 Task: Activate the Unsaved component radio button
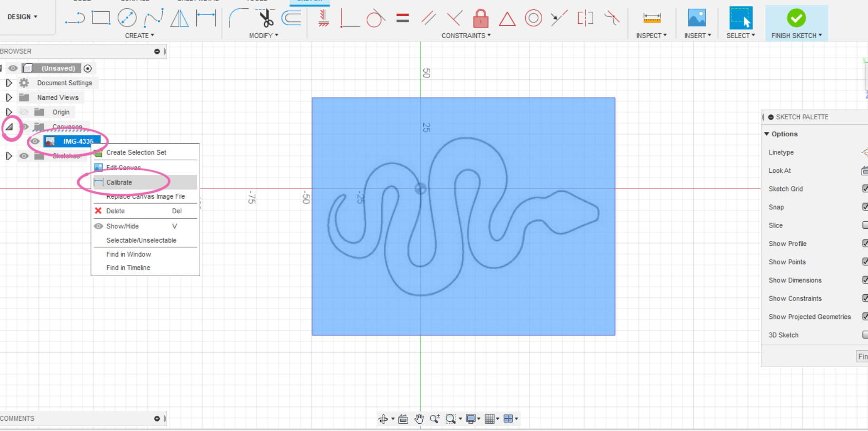click(88, 69)
